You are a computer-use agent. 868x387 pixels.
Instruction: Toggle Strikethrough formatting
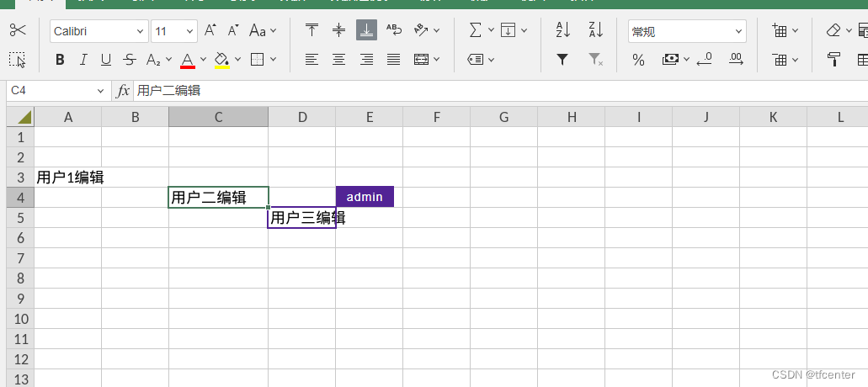click(x=130, y=60)
